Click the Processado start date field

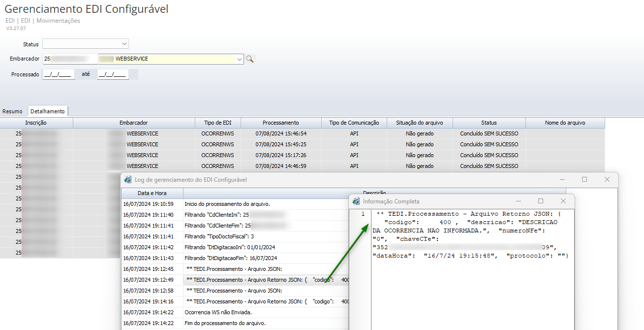59,74
